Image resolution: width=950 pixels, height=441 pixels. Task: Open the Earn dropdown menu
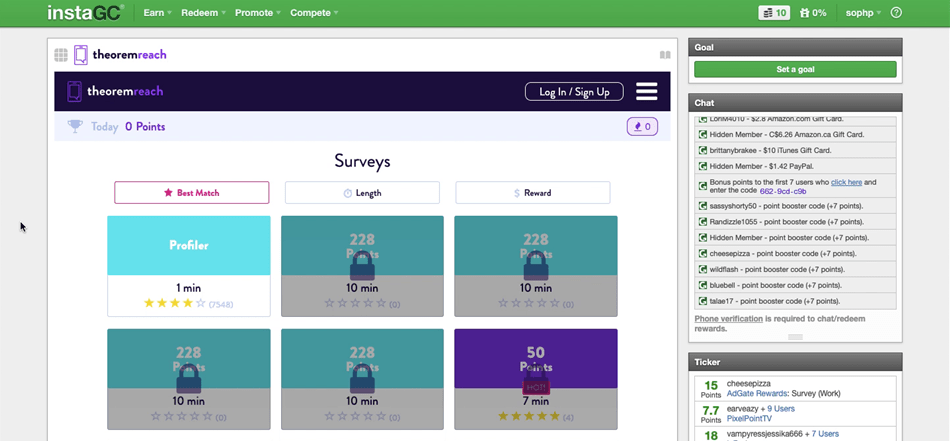[x=158, y=13]
